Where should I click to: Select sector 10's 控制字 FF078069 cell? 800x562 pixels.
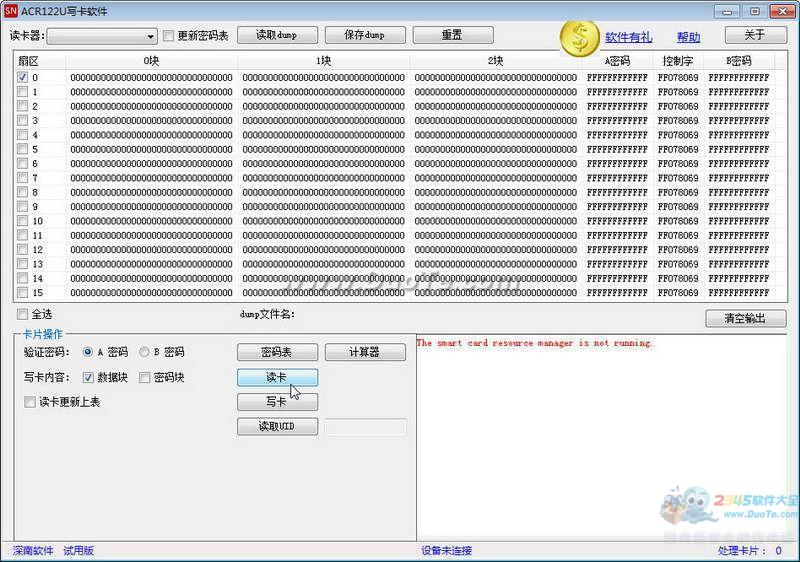coord(678,221)
